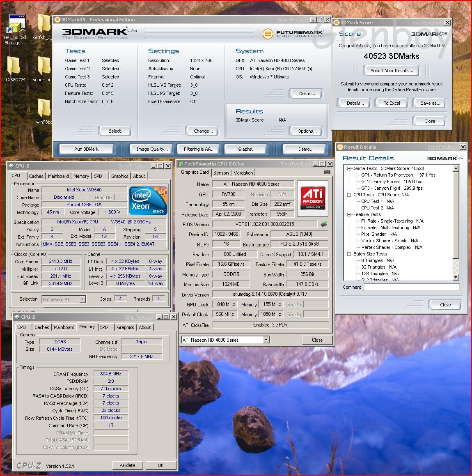This screenshot has height=476, width=472.
Task: Open the ATI Radeon HD 4800 GPU dropdown
Action: point(266,340)
